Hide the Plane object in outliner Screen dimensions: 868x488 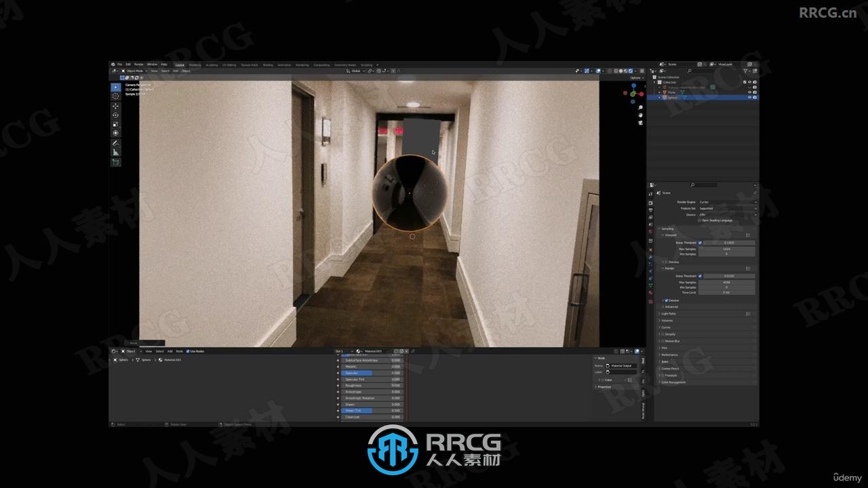[x=750, y=92]
